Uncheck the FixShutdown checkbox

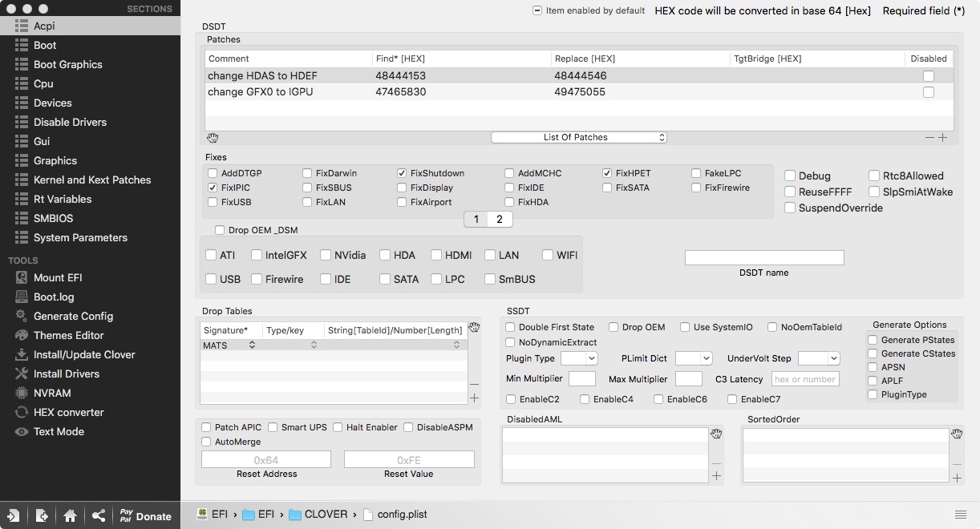tap(403, 173)
